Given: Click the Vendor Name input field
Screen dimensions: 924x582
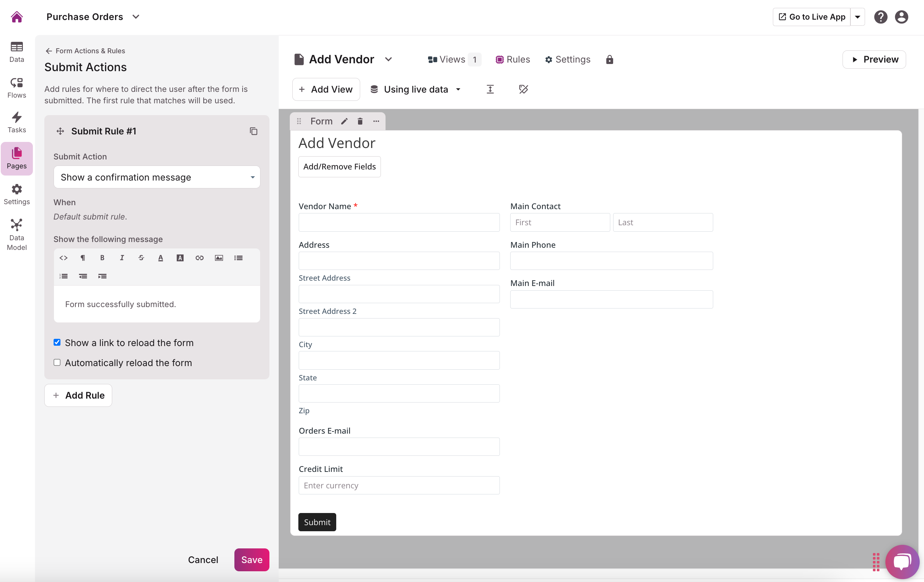Looking at the screenshot, I should tap(399, 222).
